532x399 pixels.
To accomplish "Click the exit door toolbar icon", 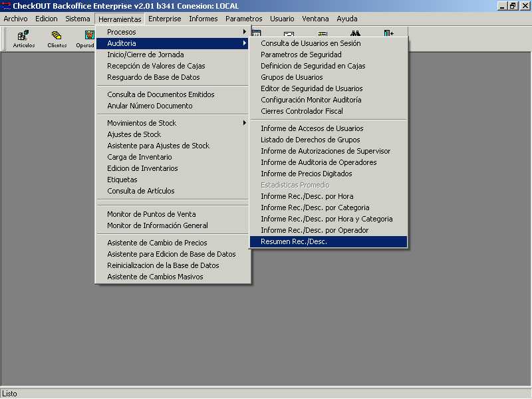I will pyautogui.click(x=388, y=33).
